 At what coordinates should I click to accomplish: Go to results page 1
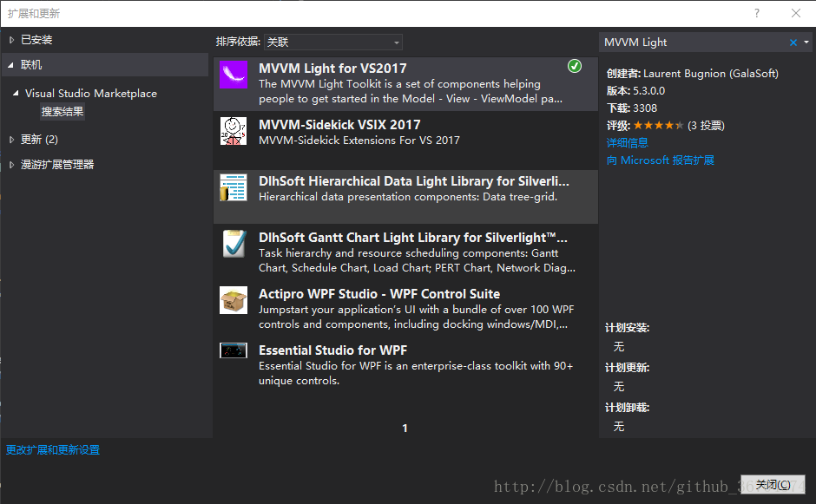click(405, 428)
